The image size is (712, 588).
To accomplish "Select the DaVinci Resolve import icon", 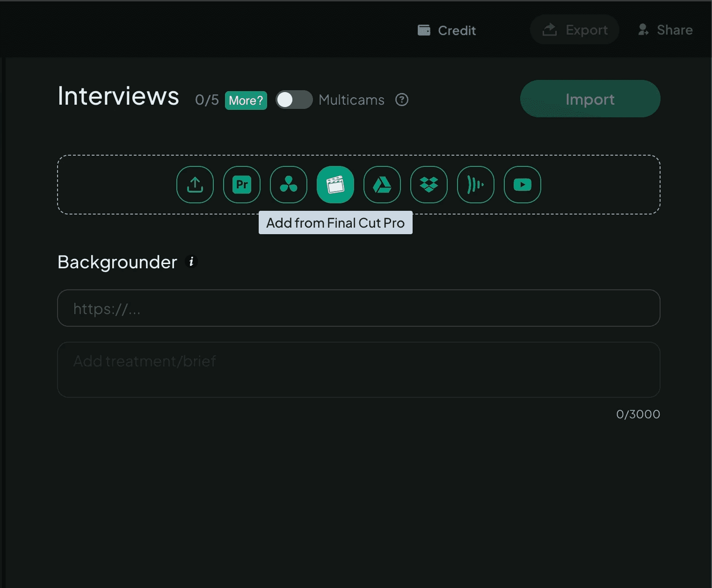I will click(289, 185).
